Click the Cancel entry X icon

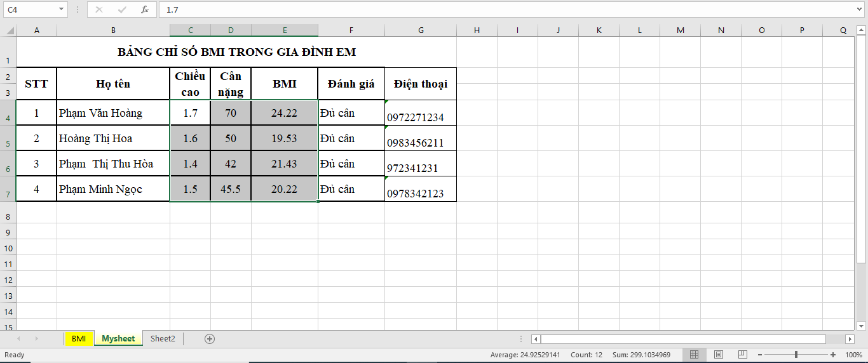99,10
